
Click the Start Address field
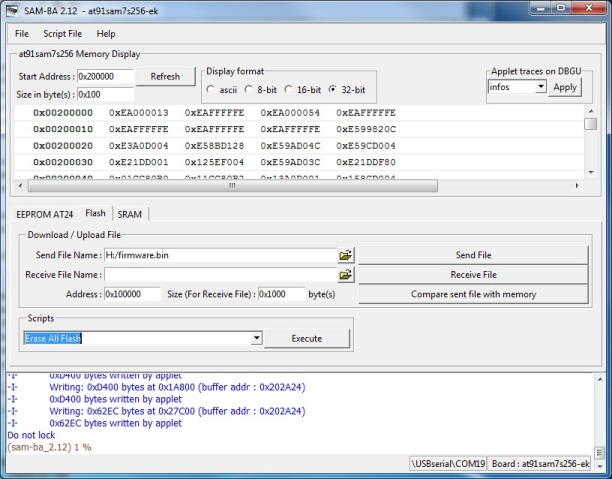[105, 77]
